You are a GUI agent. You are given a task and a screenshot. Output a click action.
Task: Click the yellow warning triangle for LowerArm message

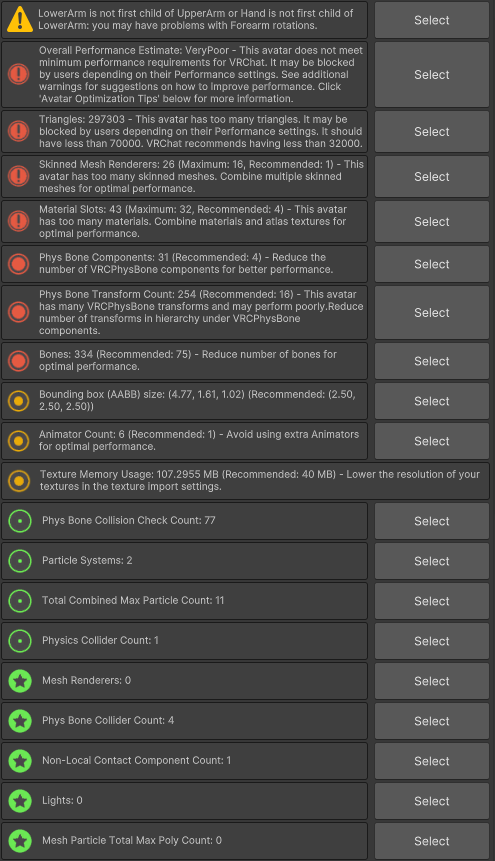pyautogui.click(x=20, y=19)
